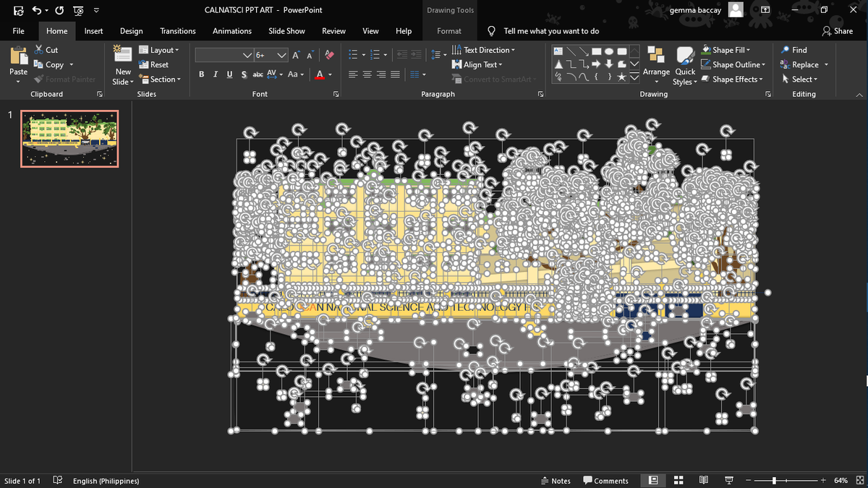
Task: Align text to the right
Action: [380, 74]
